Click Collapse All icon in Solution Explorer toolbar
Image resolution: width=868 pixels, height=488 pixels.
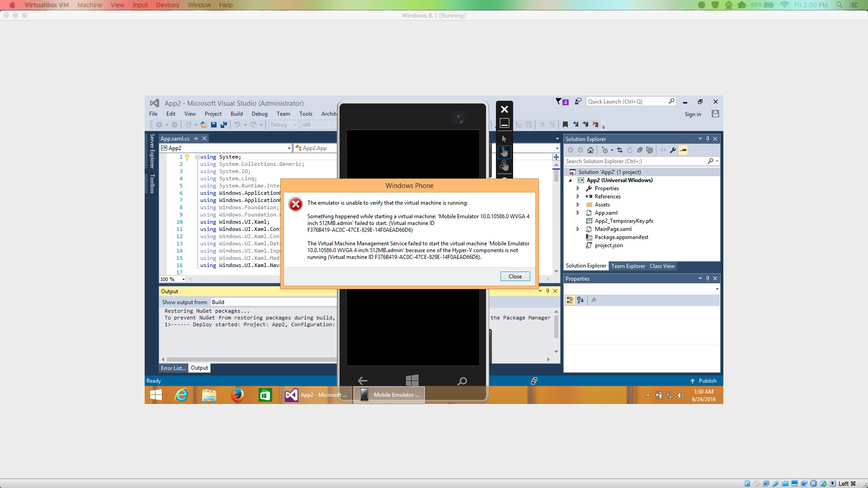640,150
